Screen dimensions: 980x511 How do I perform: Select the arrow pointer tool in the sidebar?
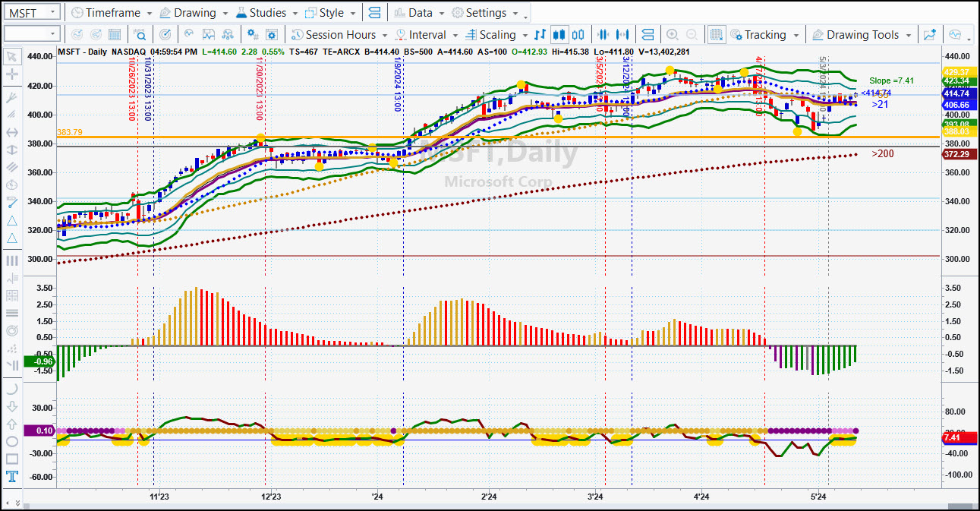pos(11,56)
